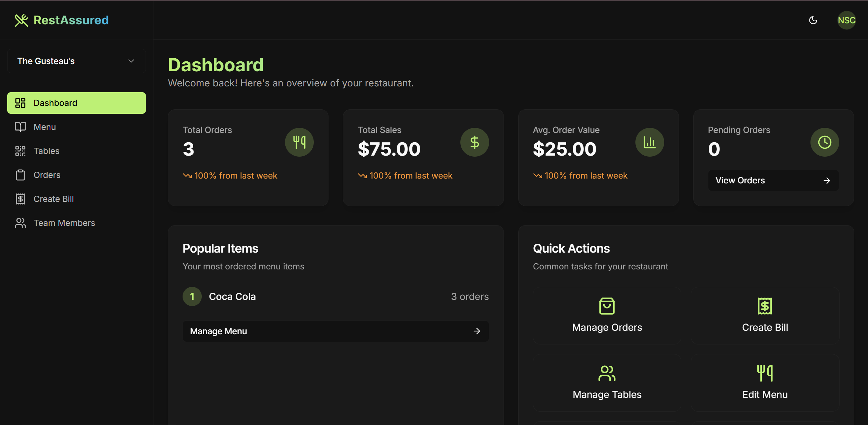Click the RestAssured brand name text
Image resolution: width=868 pixels, height=425 pixels.
point(71,20)
